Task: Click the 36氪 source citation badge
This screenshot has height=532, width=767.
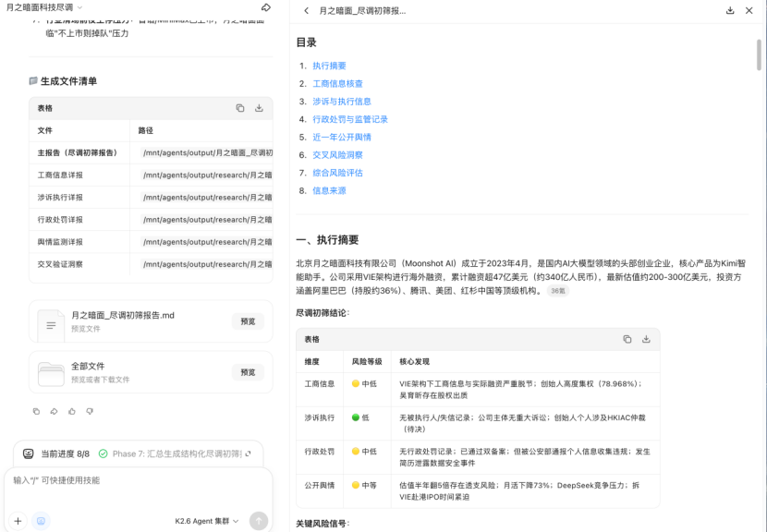Action: click(557, 290)
